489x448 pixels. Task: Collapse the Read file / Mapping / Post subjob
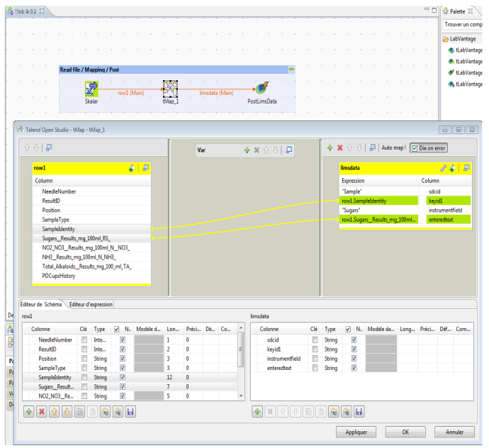291,69
